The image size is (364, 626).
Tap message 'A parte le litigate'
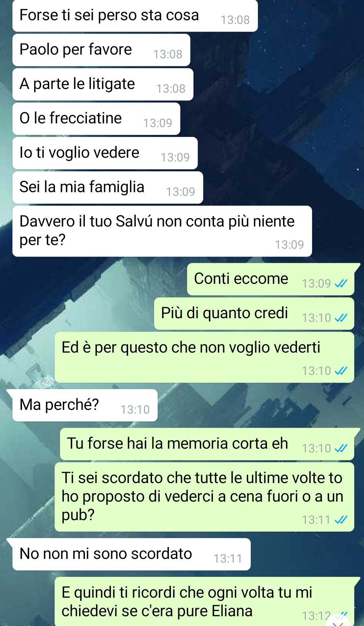[x=103, y=84]
